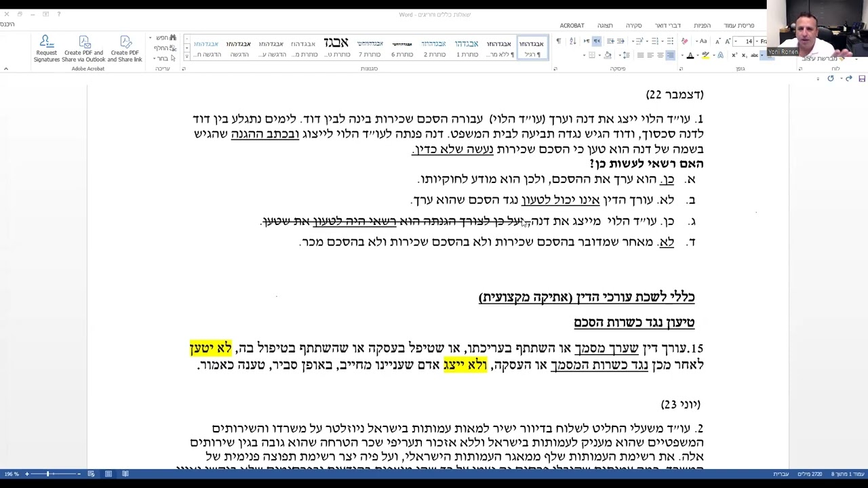Increase paragraph indent
This screenshot has width=868, height=488.
point(610,41)
